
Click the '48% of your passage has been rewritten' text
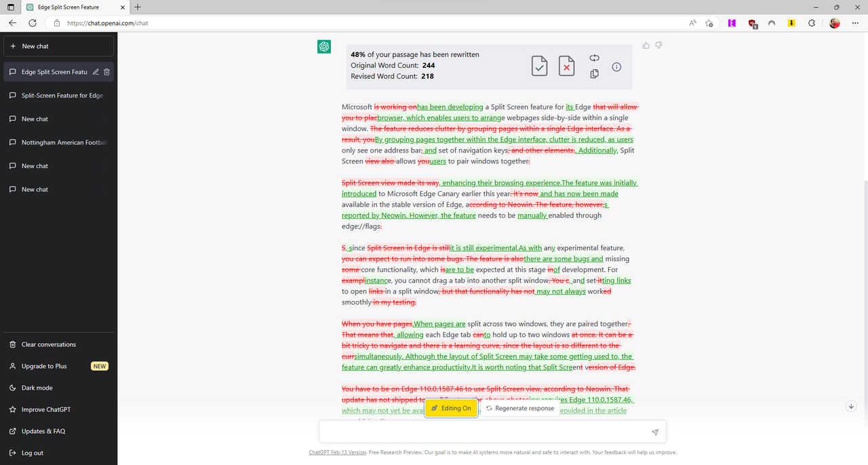pyautogui.click(x=415, y=54)
